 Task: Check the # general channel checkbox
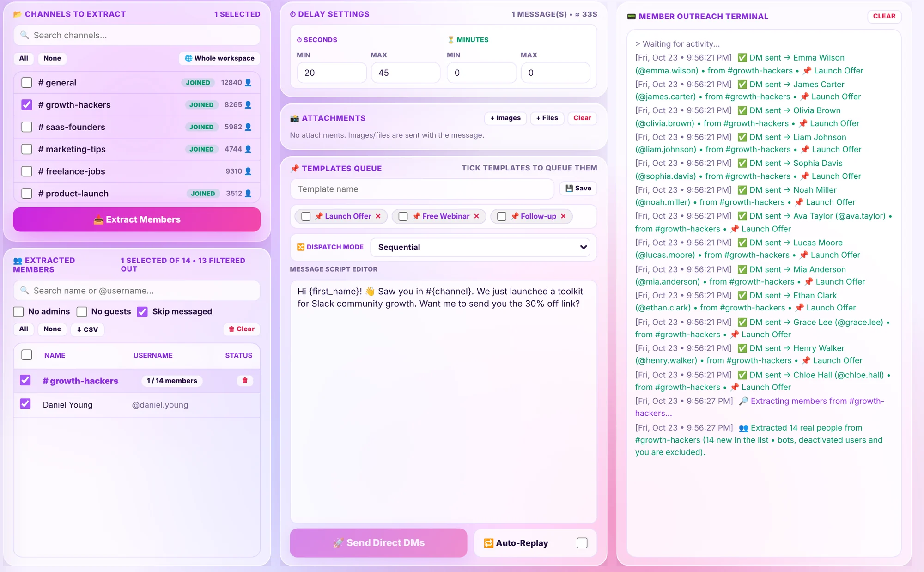pos(27,82)
